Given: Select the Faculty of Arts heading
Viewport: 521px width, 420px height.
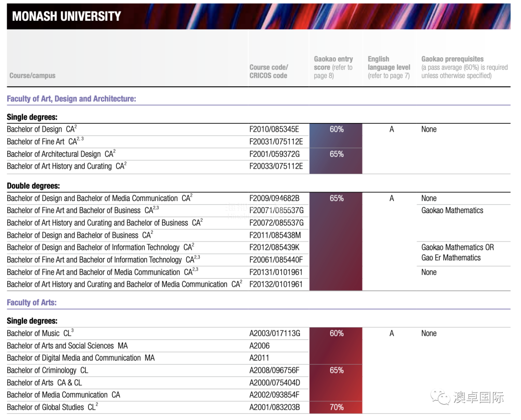Looking at the screenshot, I should 31,302.
